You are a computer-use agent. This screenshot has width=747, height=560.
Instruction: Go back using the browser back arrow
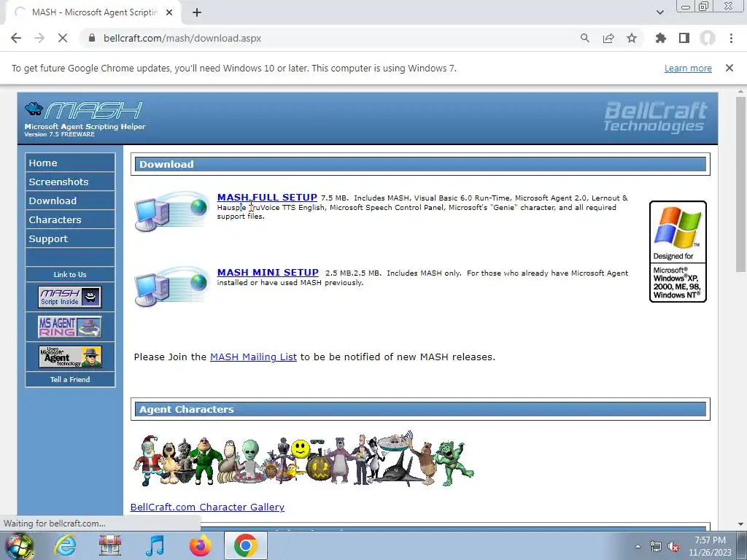pyautogui.click(x=16, y=38)
